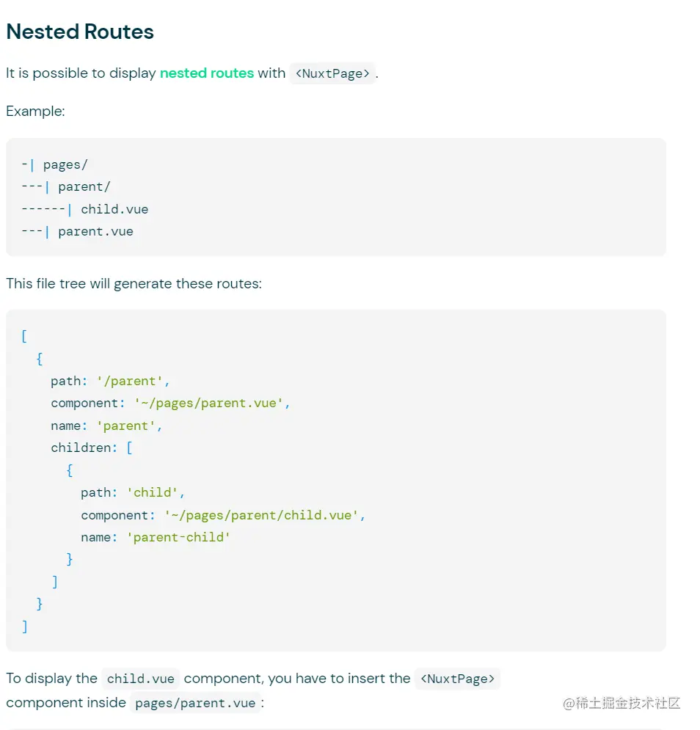Click the children array opening bracket

pos(129,448)
